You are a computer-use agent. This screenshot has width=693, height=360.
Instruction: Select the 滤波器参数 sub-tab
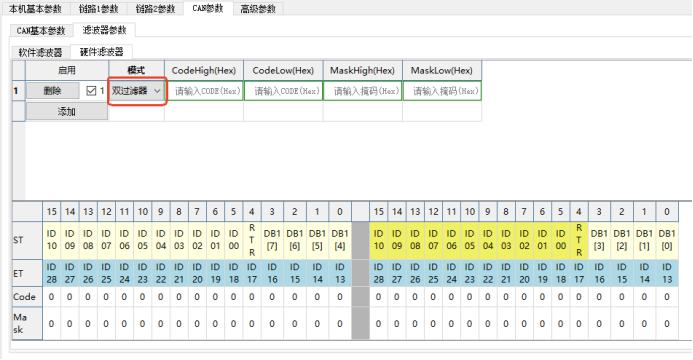coord(104,30)
